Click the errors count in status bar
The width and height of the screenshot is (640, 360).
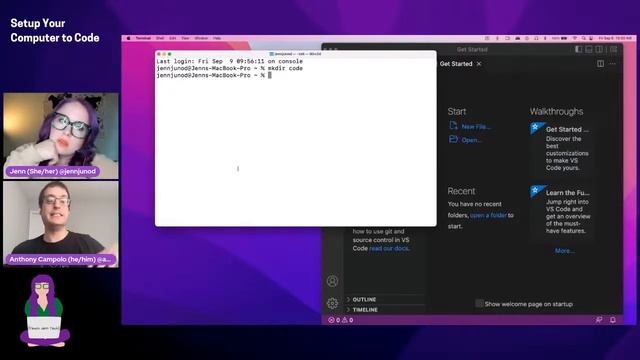[334, 320]
